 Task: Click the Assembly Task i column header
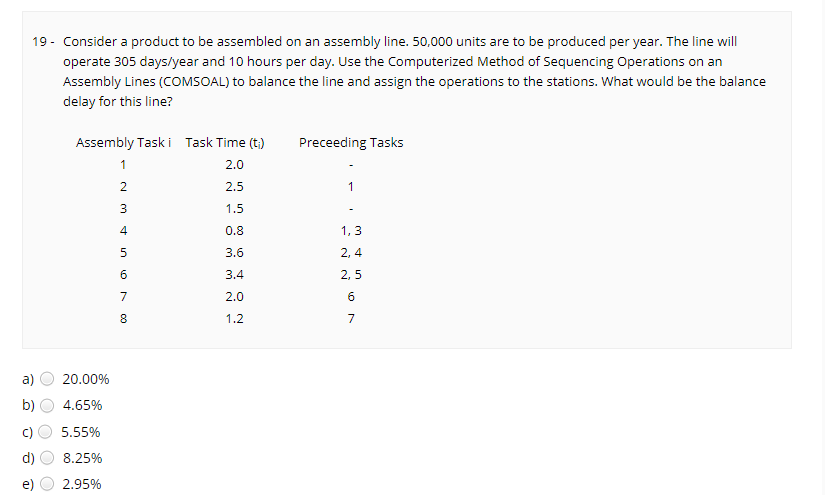coord(123,143)
